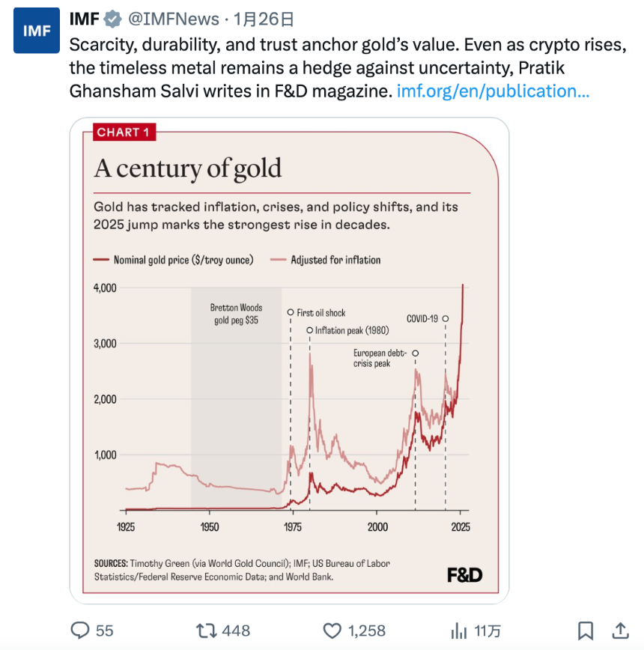Viewport: 644px width, 650px height.
Task: Click the IMF profile avatar
Action: 36,31
